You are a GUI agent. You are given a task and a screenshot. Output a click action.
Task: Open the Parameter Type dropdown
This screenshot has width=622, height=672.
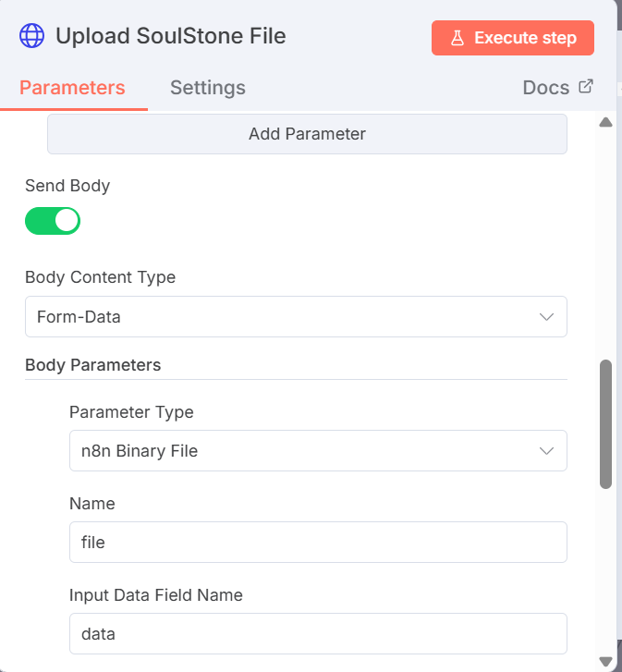[318, 451]
